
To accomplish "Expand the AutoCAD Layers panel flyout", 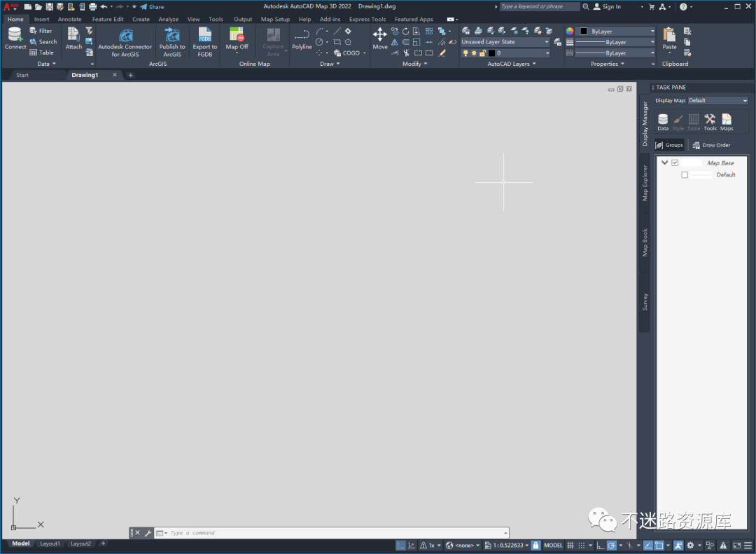I will 512,64.
